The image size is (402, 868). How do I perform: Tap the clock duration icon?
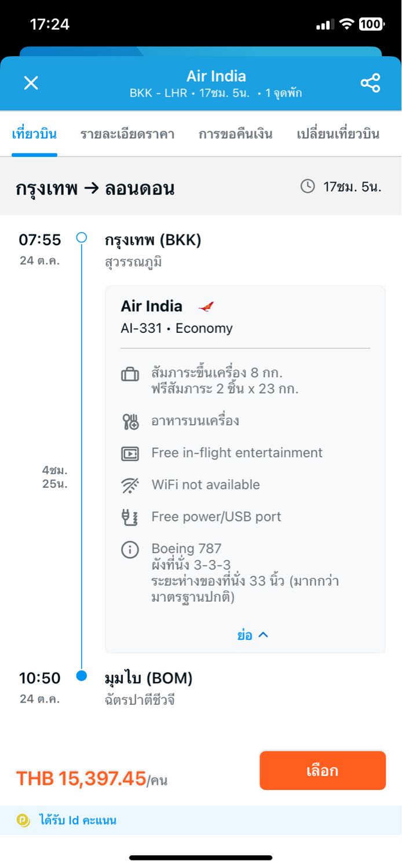click(308, 186)
